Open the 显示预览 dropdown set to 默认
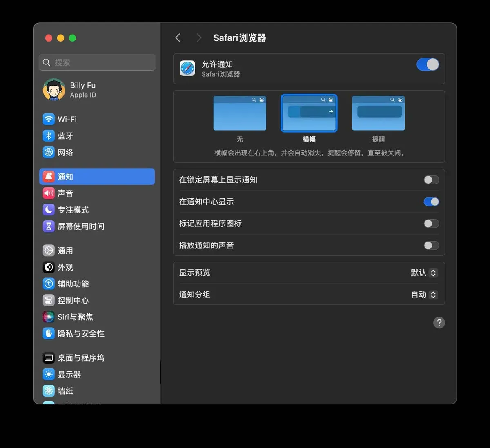 424,273
